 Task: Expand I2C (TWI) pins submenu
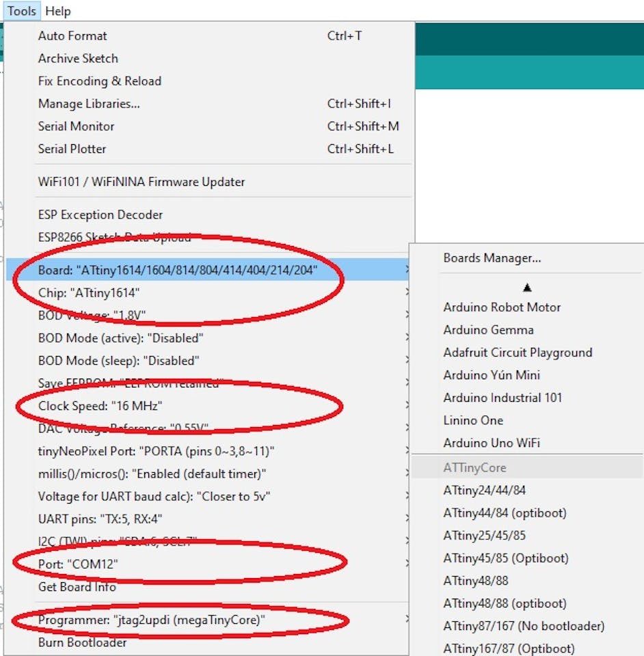click(x=208, y=541)
